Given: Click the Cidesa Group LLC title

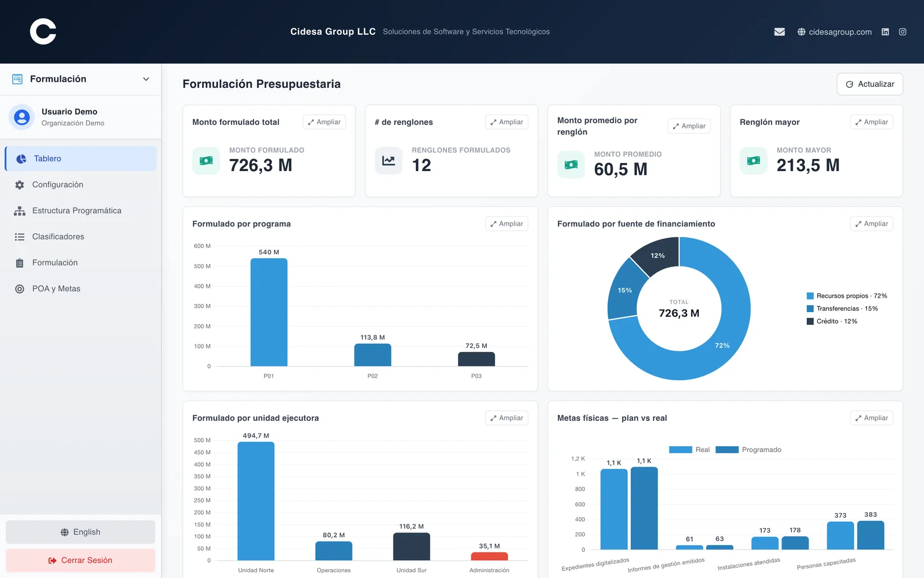Looking at the screenshot, I should [333, 32].
